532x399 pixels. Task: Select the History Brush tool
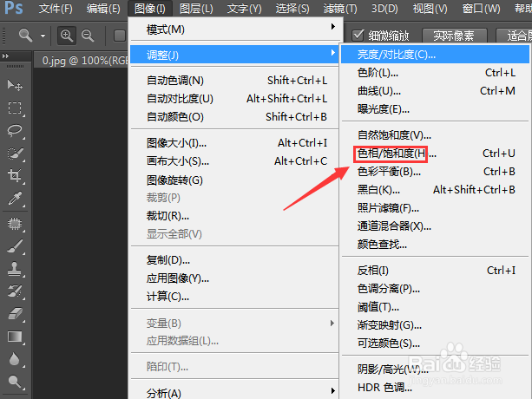pyautogui.click(x=15, y=291)
